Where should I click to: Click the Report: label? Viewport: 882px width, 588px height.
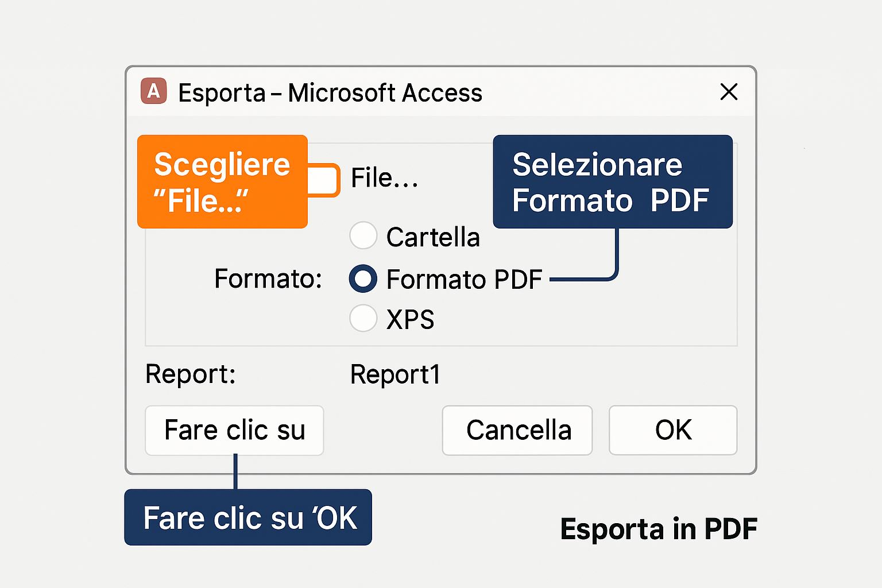(191, 374)
